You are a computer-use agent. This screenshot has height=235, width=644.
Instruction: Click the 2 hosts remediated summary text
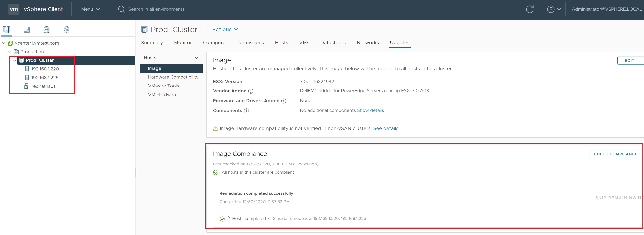(319, 218)
